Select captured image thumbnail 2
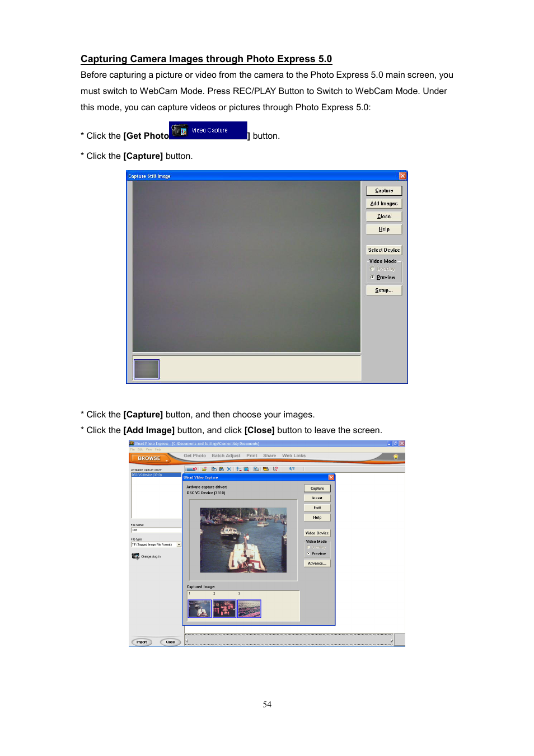Screen dimensions: 534x756 click(x=224, y=608)
